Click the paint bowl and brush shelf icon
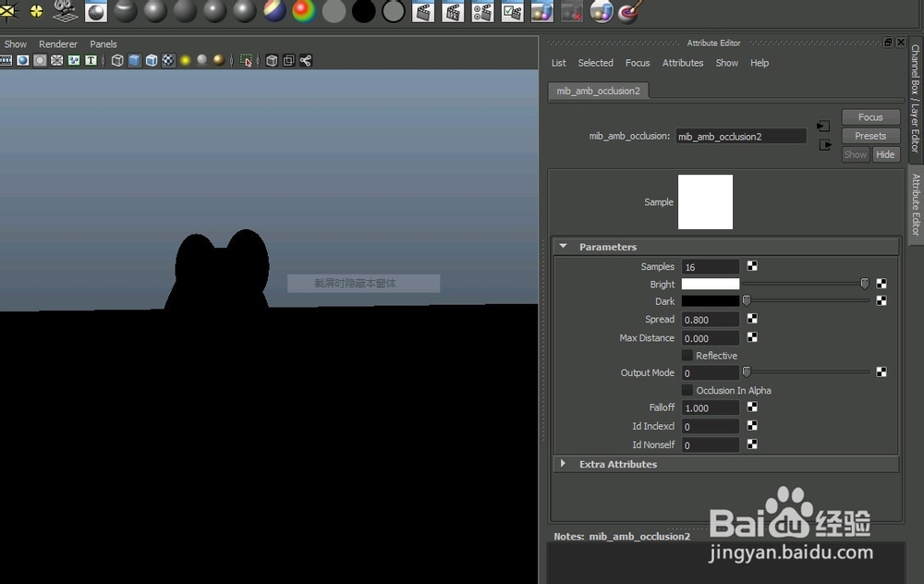Screen dimensions: 924x584 (630, 11)
